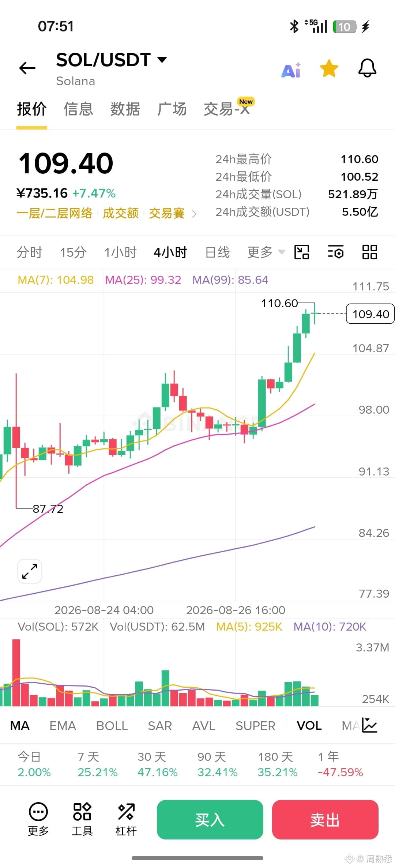This screenshot has width=395, height=868.
Task: Tap the 24h最高价 110.60 value
Action: (360, 159)
